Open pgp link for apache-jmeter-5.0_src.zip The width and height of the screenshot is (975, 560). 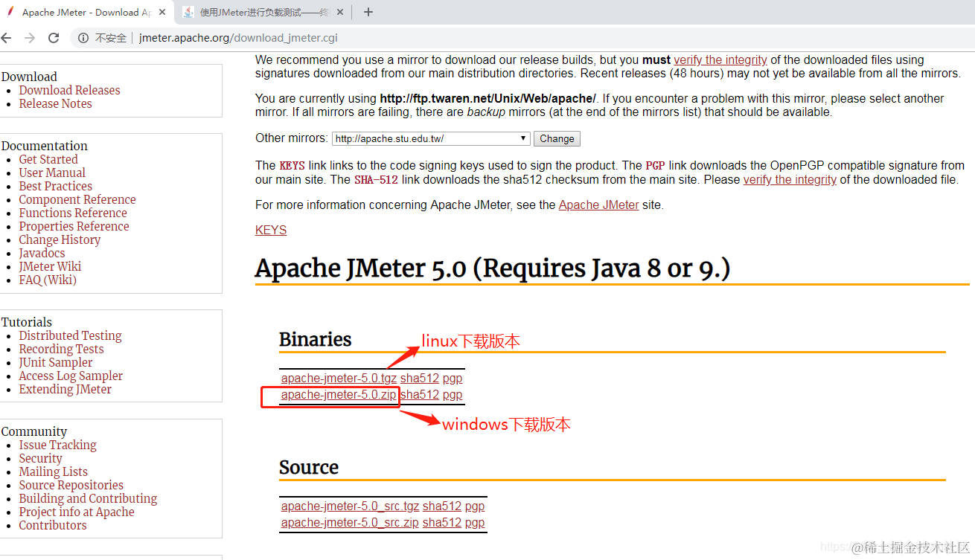pos(475,522)
